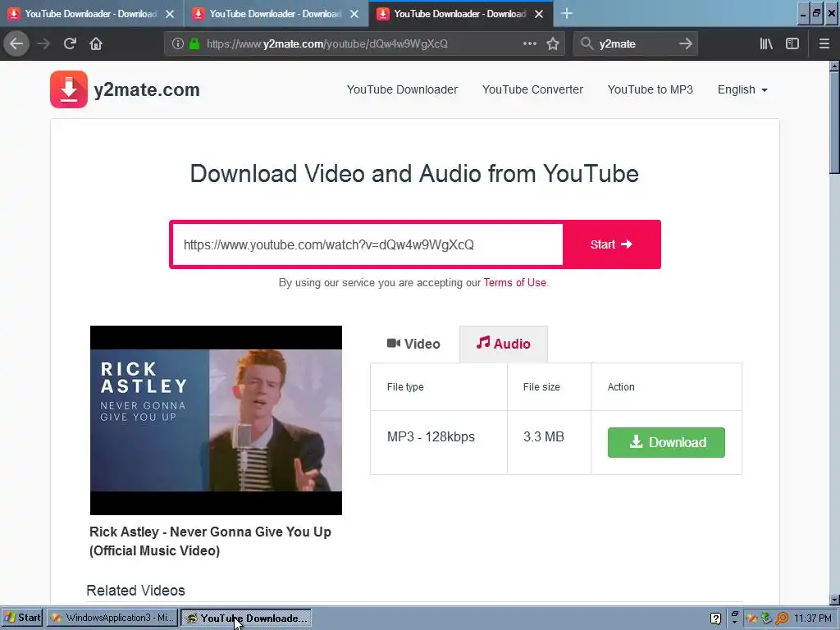The image size is (840, 630).
Task: Open the Library icon in the toolbar
Action: click(x=766, y=44)
